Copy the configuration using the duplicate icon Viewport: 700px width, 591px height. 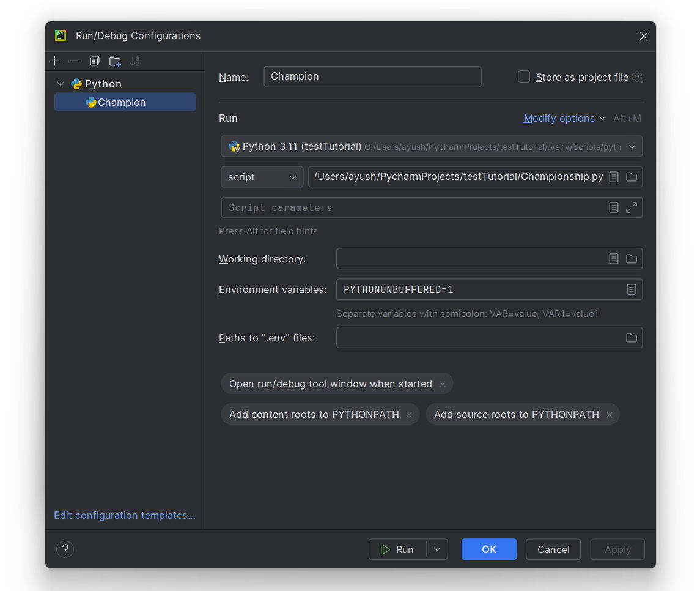click(x=94, y=61)
